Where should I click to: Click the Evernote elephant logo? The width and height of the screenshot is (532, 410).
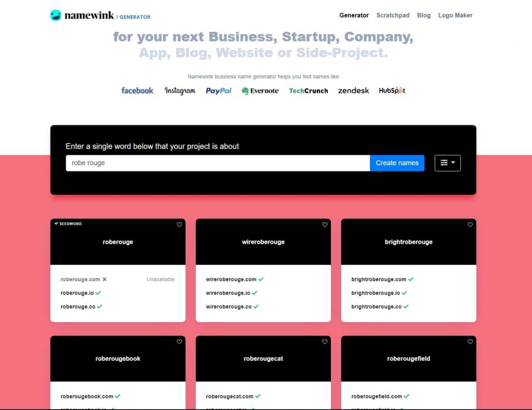coord(245,91)
